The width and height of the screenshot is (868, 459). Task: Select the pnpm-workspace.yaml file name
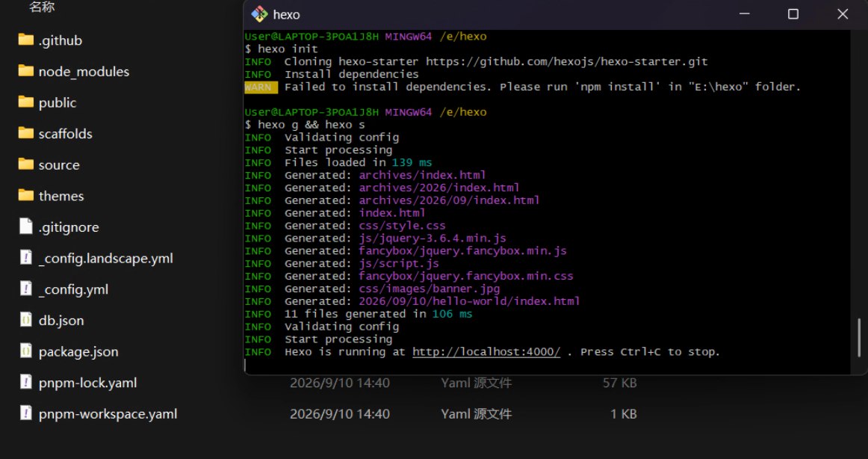(x=108, y=413)
